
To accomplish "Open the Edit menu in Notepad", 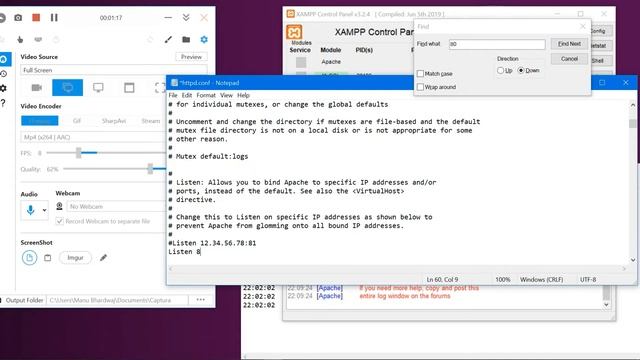I will pos(187,95).
